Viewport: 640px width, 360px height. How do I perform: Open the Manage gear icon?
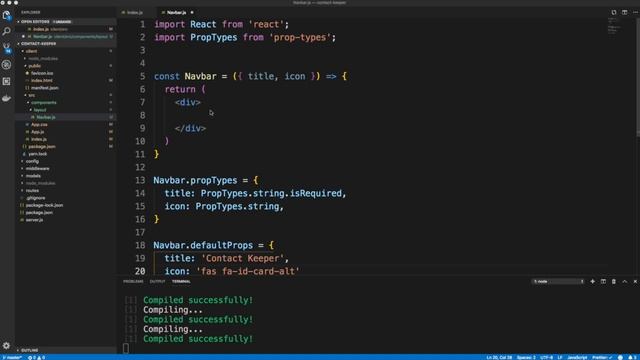(7, 346)
